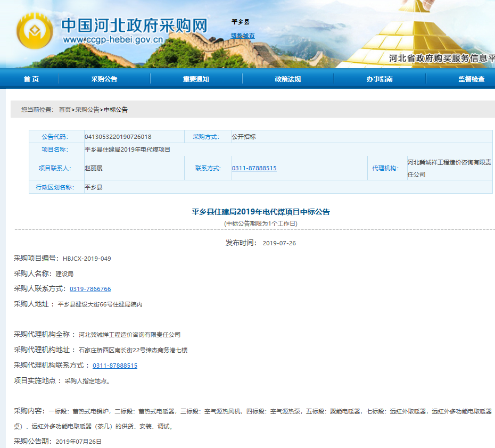Viewport: 495px width, 448px height.
Task: Click the announcement code 0413053220190726018
Action: pos(118,137)
